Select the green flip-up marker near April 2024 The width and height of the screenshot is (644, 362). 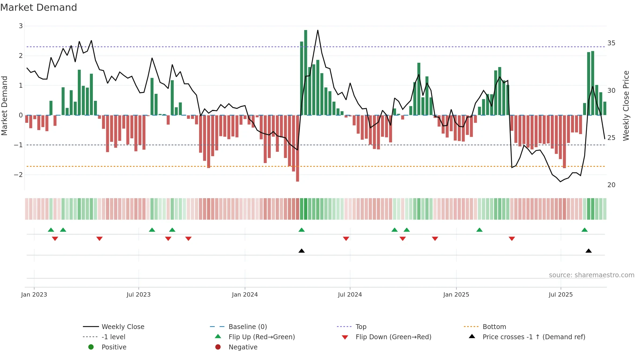click(302, 230)
